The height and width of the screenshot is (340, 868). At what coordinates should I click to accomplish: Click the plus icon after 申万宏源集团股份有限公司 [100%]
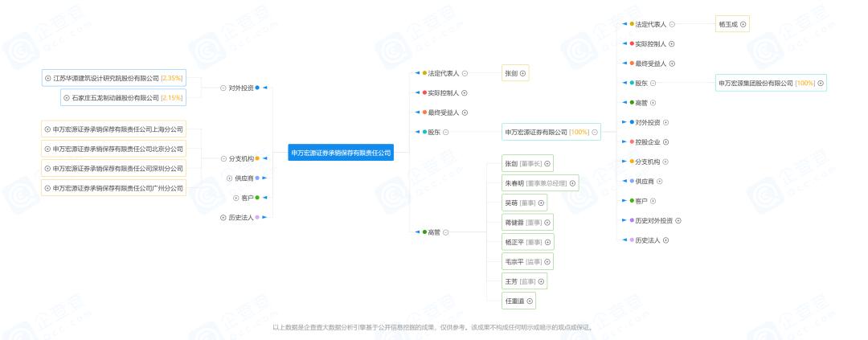click(821, 83)
